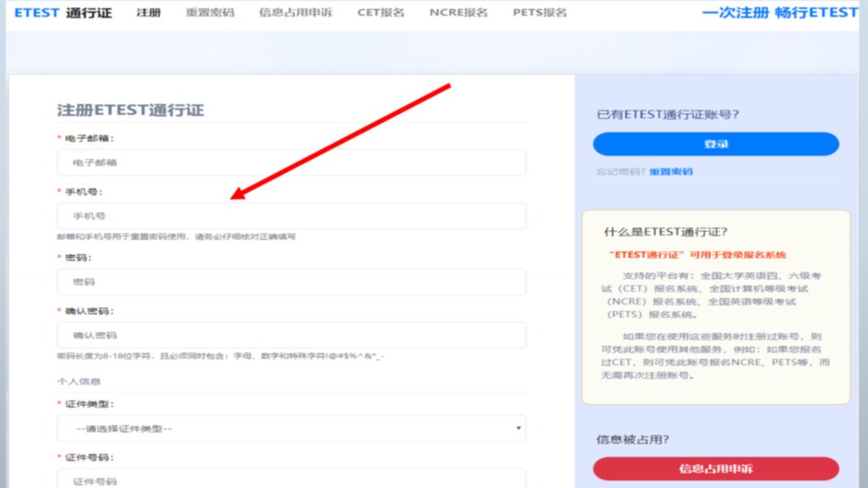Click the ETEST 通行证 logo
The image size is (868, 488).
pos(64,13)
